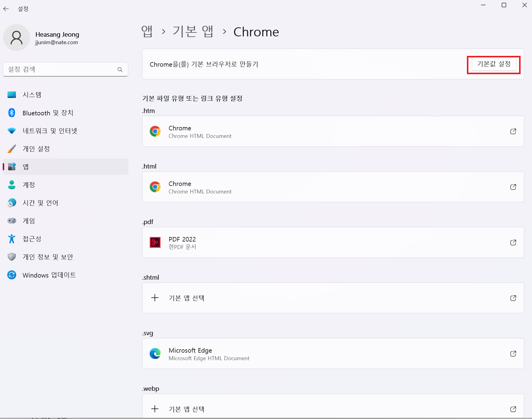532x419 pixels.
Task: Open 게임 settings from sidebar
Action: [x=29, y=221]
